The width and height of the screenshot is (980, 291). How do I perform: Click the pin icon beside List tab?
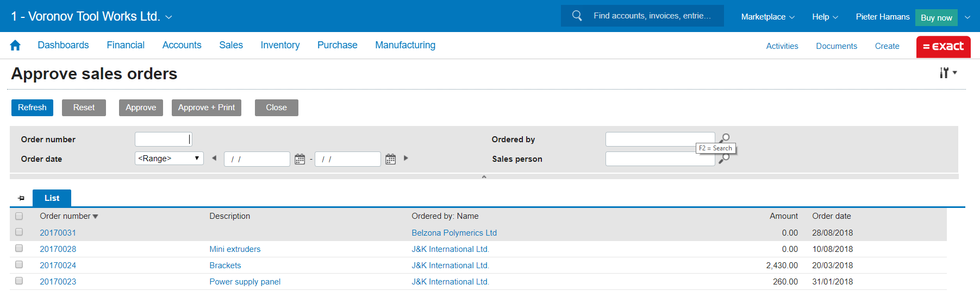coord(21,198)
